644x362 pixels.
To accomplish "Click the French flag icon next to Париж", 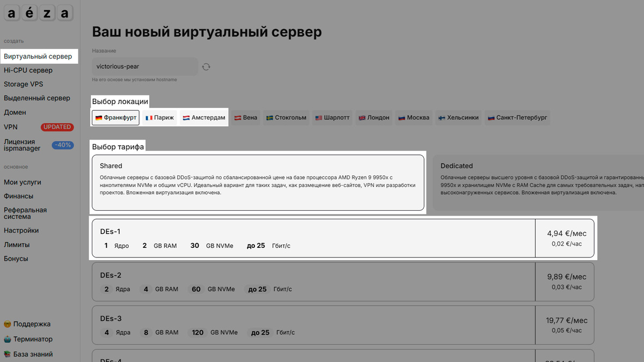I will click(149, 117).
